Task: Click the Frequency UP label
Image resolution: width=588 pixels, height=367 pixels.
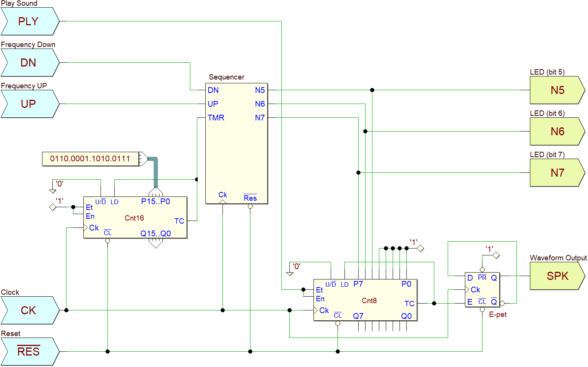Action: 24,86
